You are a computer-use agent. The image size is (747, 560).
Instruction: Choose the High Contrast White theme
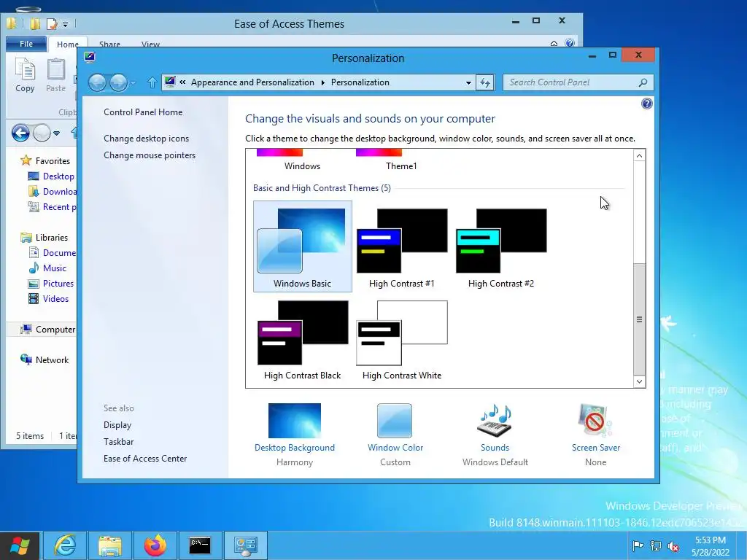(402, 338)
